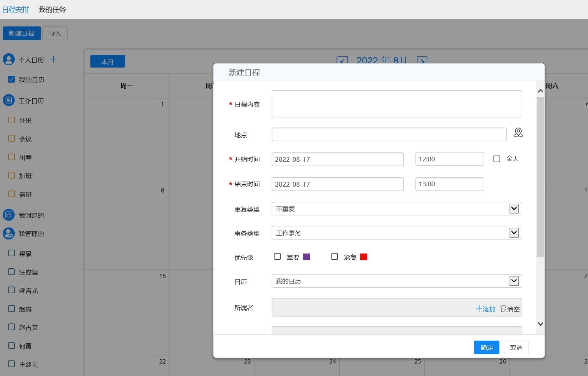Go to the previous month arrow
This screenshot has height=376, width=588.
click(342, 61)
